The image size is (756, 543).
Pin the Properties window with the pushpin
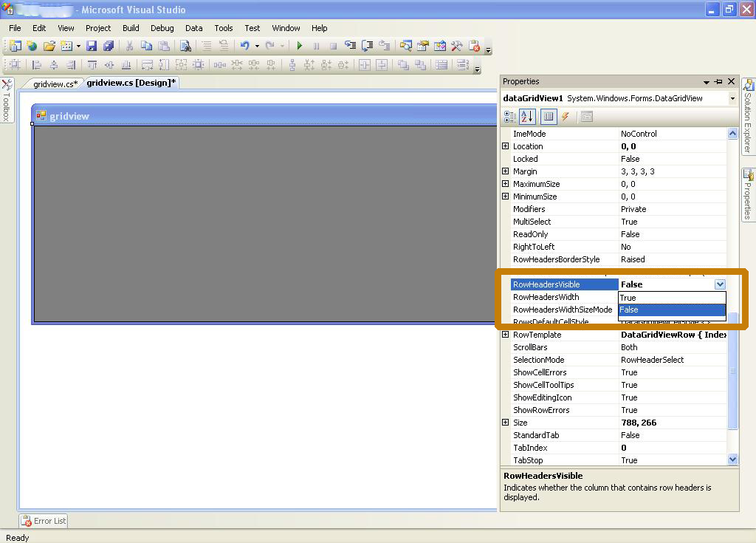tap(718, 81)
